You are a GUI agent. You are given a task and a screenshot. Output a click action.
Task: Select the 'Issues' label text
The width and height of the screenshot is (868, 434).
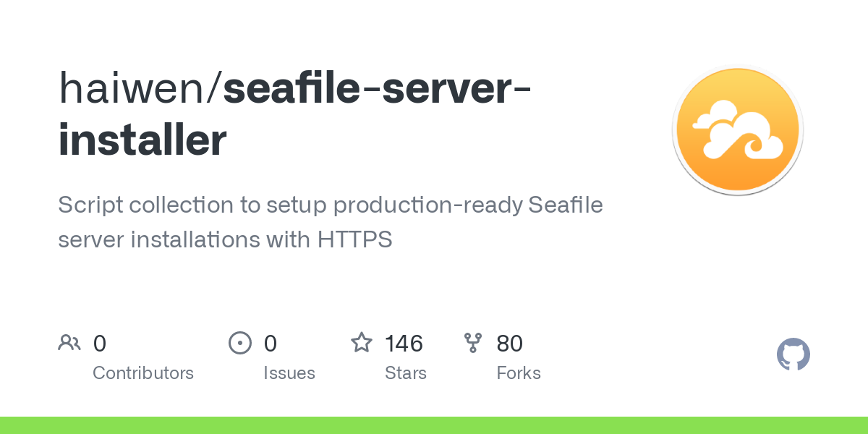(x=289, y=373)
